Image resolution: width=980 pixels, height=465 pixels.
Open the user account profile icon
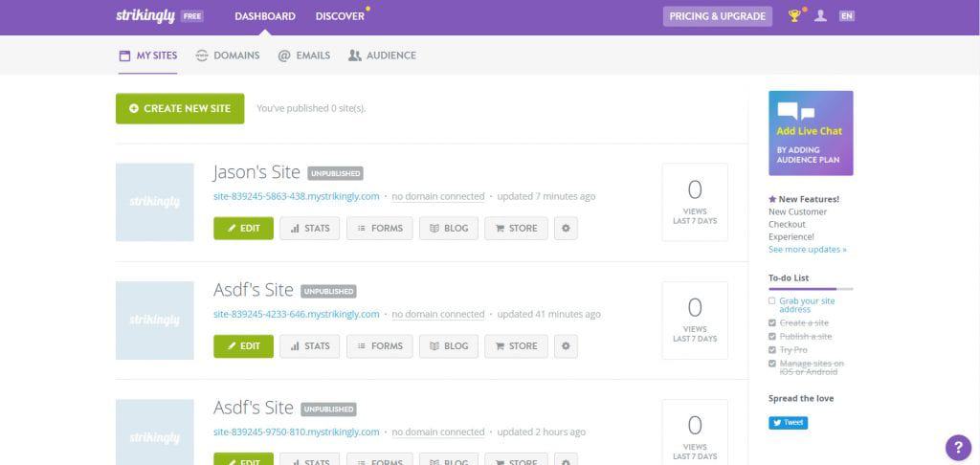(x=820, y=15)
